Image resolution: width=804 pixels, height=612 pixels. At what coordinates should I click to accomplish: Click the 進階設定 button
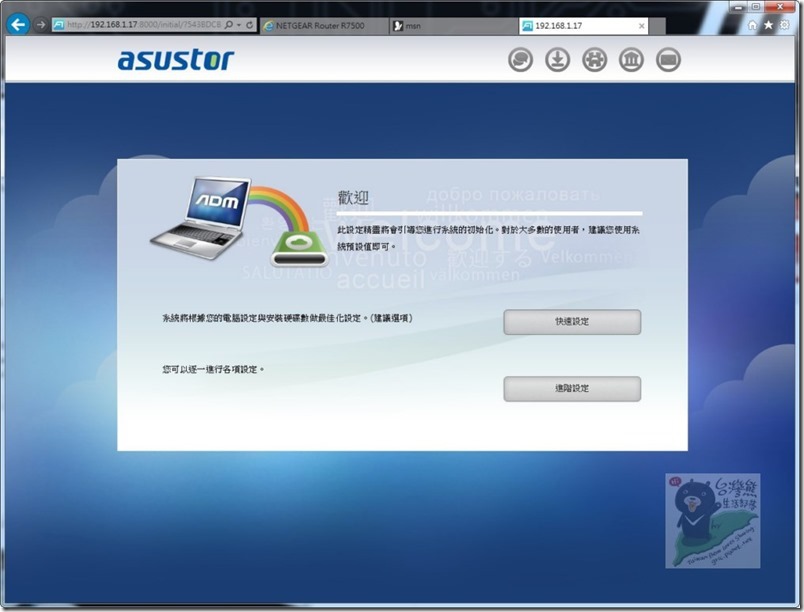[572, 389]
